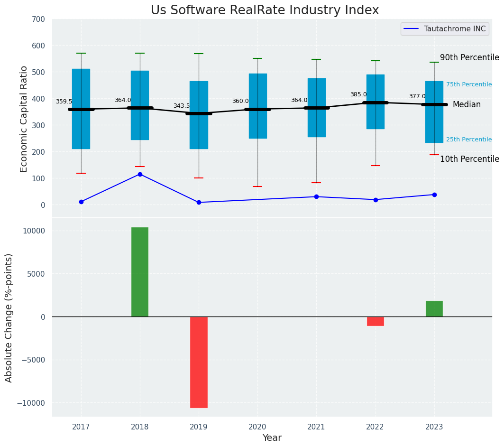This screenshot has width=504, height=447.
Task: Select the red 2019 absolute change bar
Action: point(199,362)
